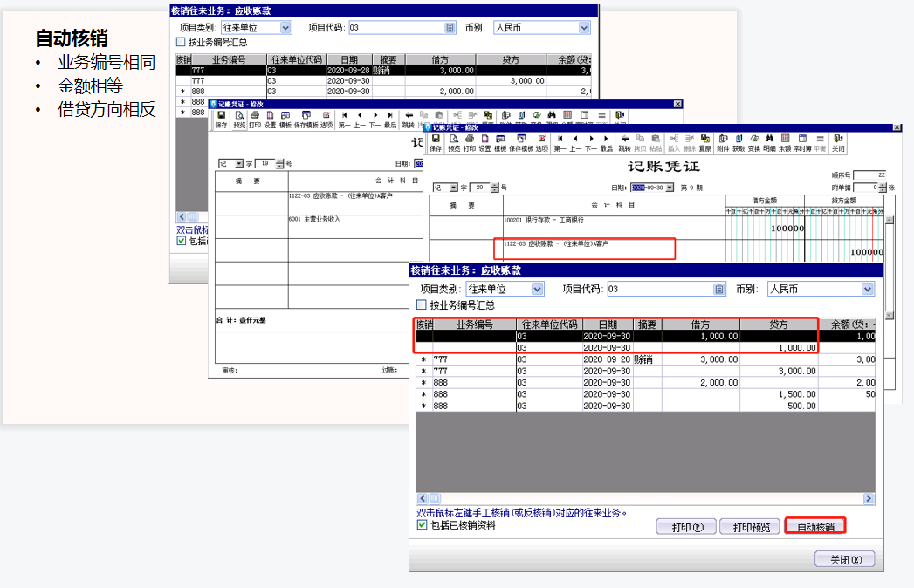Select row 888 with 贷方 1,500.00
The height and width of the screenshot is (588, 914).
(645, 394)
